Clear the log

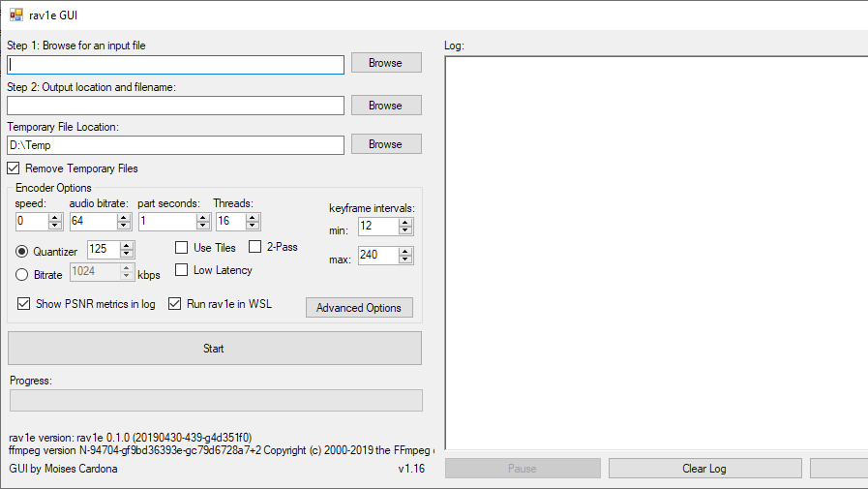click(704, 469)
